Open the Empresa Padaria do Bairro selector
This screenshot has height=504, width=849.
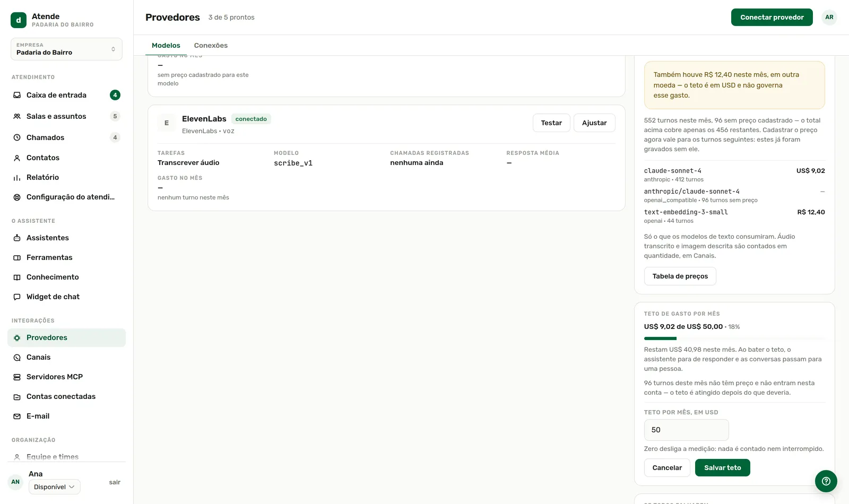click(66, 49)
